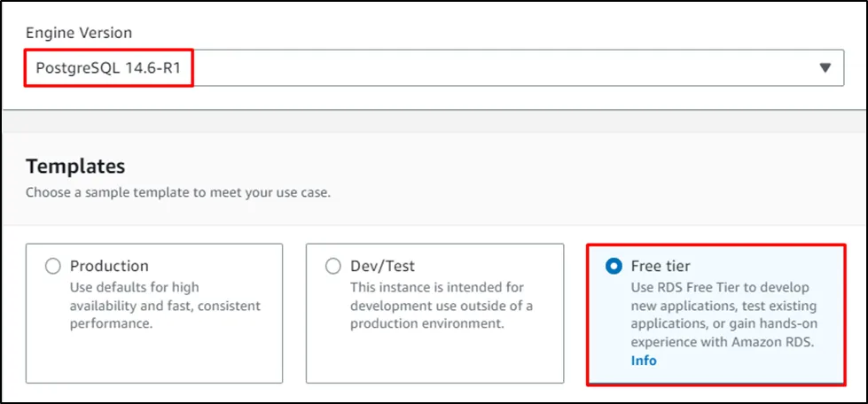Screen dimensions: 868x404
Task: Click the Dev/Test template title label
Action: click(x=382, y=266)
